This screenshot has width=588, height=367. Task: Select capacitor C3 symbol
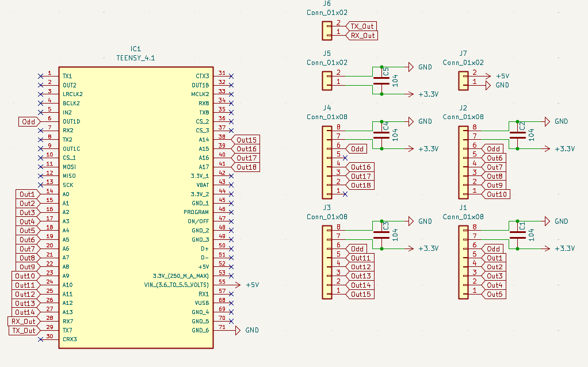coord(382,235)
